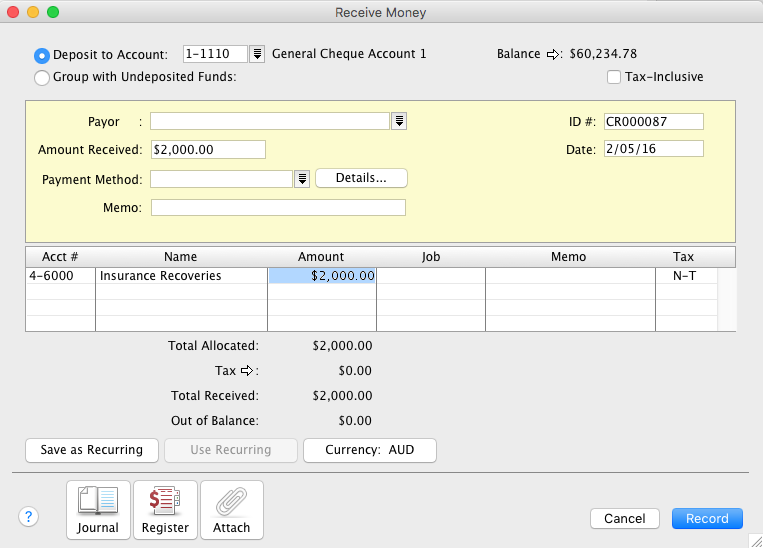Click the Balance arrow icon
This screenshot has height=548, width=763.
(554, 54)
